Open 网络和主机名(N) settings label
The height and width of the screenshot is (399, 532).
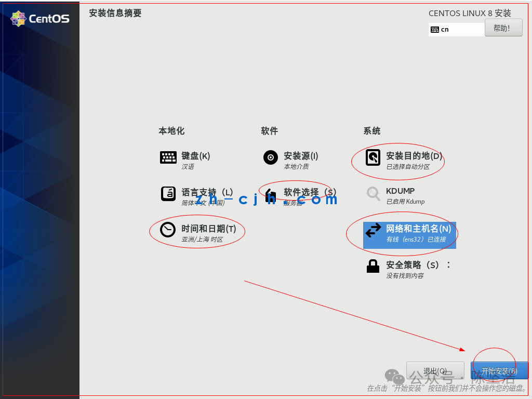coord(418,229)
